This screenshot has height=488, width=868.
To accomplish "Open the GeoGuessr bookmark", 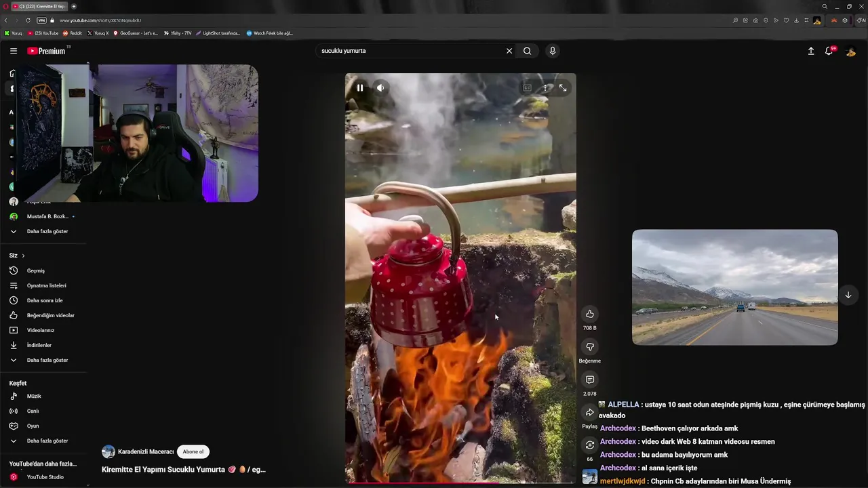I will click(x=136, y=33).
